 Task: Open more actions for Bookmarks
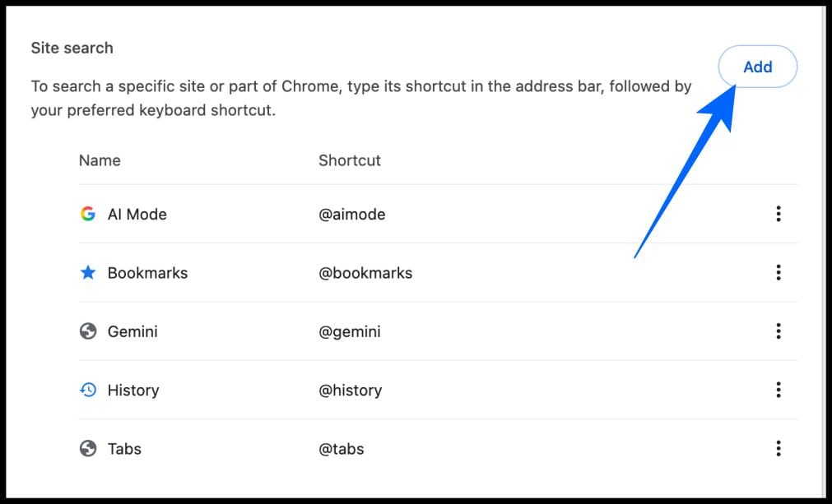(x=778, y=273)
